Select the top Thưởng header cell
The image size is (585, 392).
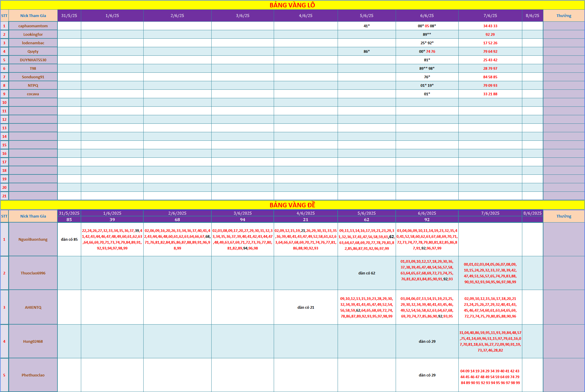click(x=564, y=16)
